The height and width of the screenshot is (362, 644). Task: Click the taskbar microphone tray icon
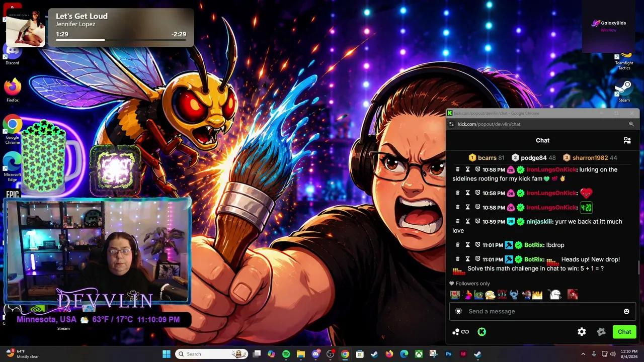594,354
